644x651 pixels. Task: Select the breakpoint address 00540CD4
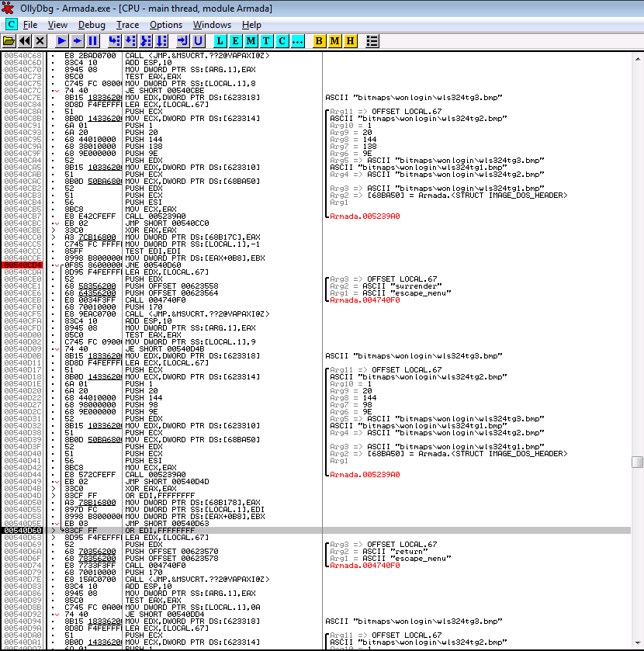pyautogui.click(x=23, y=265)
